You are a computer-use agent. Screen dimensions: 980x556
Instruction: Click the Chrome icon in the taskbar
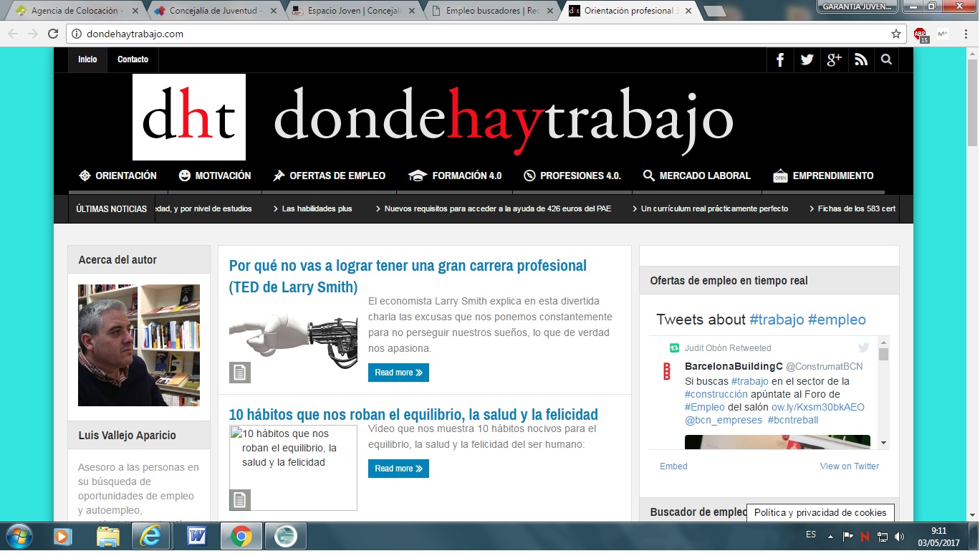tap(241, 536)
